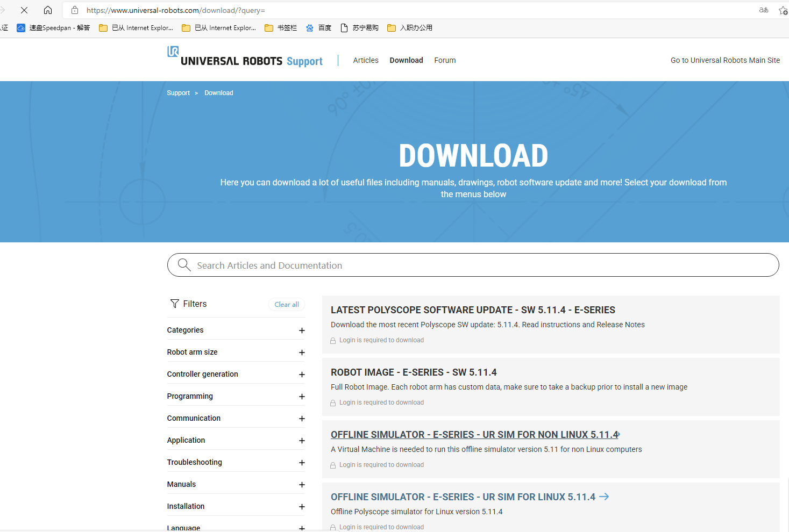Image resolution: width=789 pixels, height=532 pixels.
Task: Click the Filters funnel icon
Action: coord(175,304)
